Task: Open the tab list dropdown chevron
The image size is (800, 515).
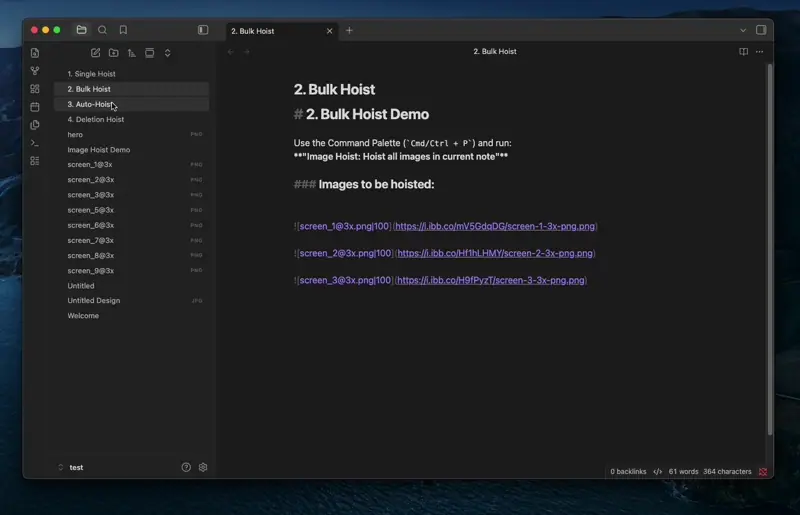Action: [743, 30]
